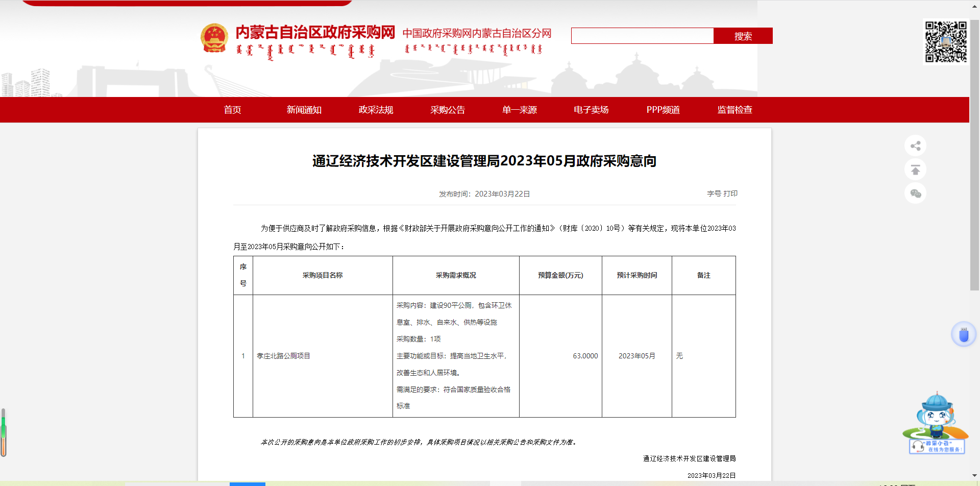Open the mascot online service assistant
This screenshot has width=980, height=486.
tap(936, 423)
